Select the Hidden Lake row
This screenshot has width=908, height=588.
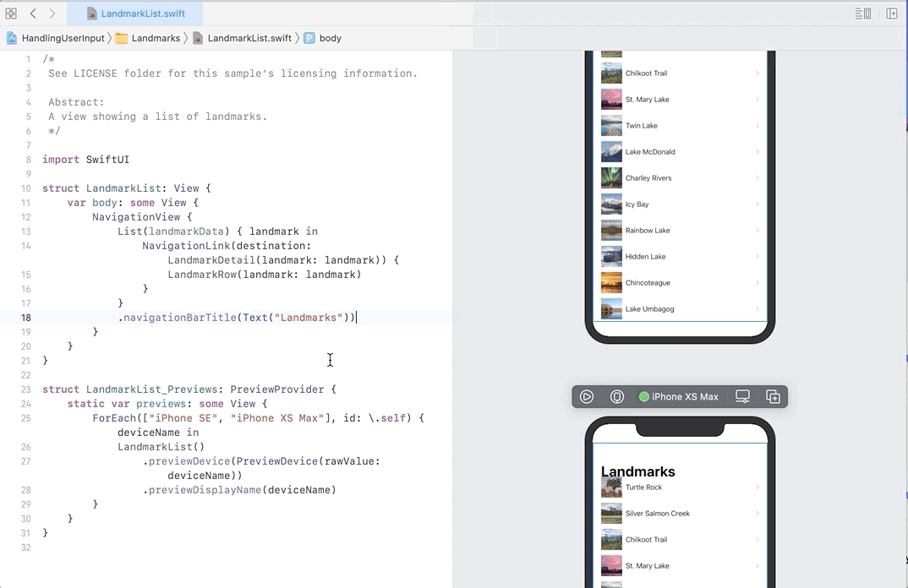[680, 256]
